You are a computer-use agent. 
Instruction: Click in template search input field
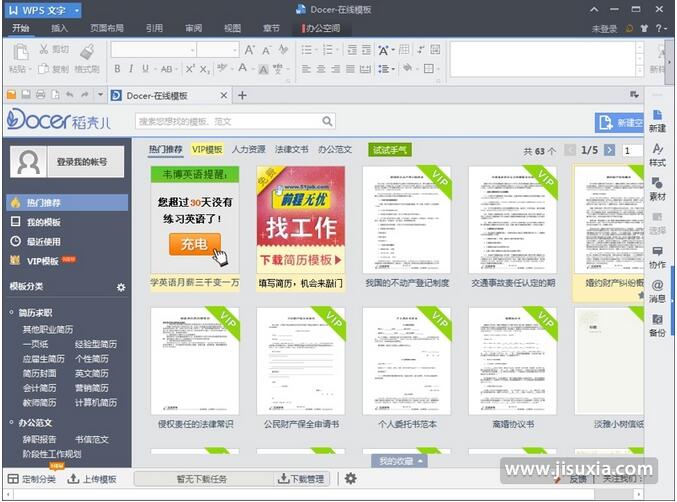coord(229,122)
